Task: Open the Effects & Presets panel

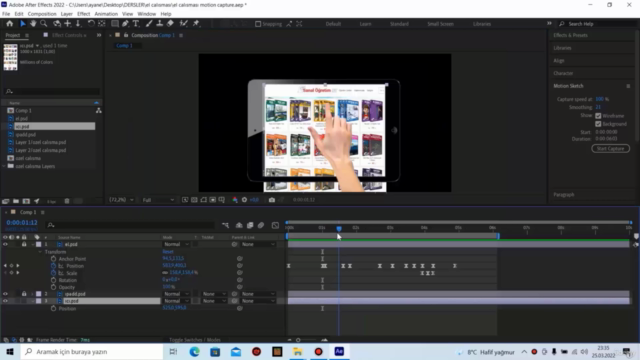Action: pyautogui.click(x=571, y=35)
